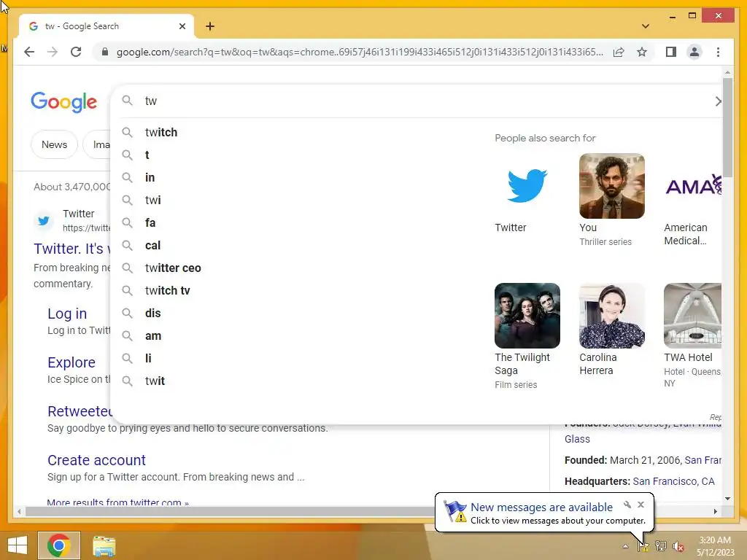747x560 pixels.
Task: Click the browser forward arrow
Action: (x=53, y=52)
